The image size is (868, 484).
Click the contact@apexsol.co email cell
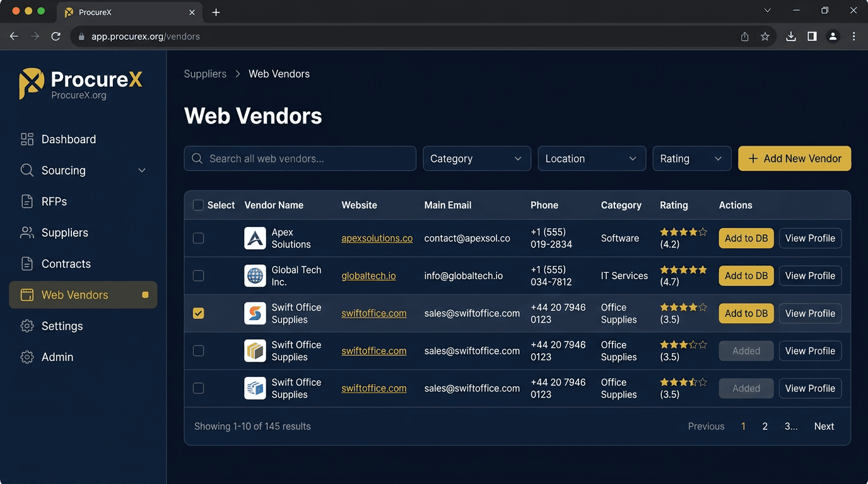click(467, 238)
